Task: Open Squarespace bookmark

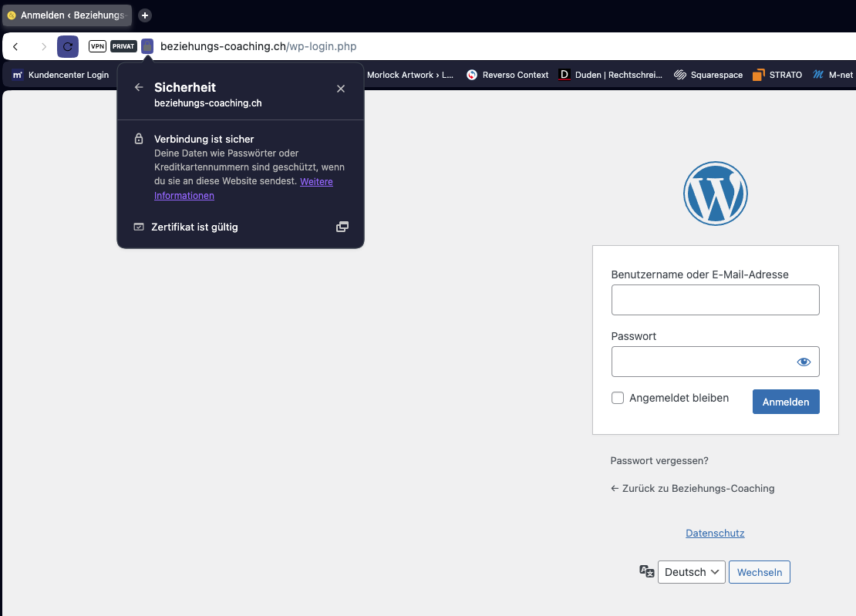Action: click(x=708, y=75)
